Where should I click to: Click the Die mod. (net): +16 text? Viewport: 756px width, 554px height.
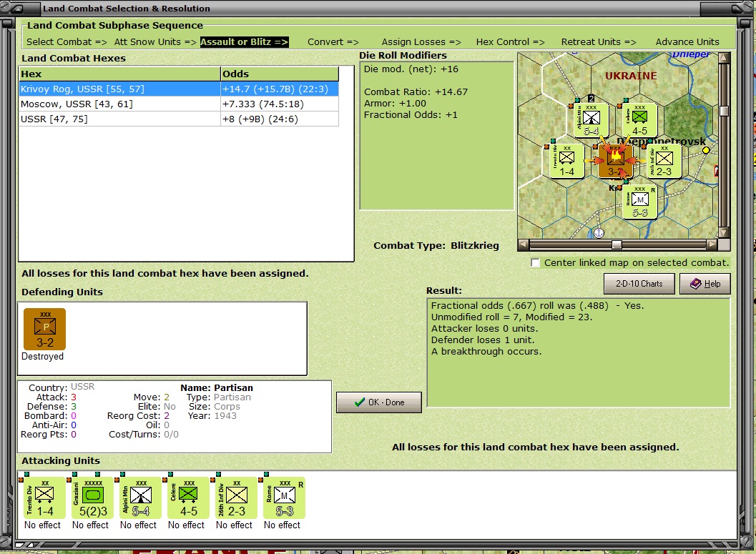411,69
